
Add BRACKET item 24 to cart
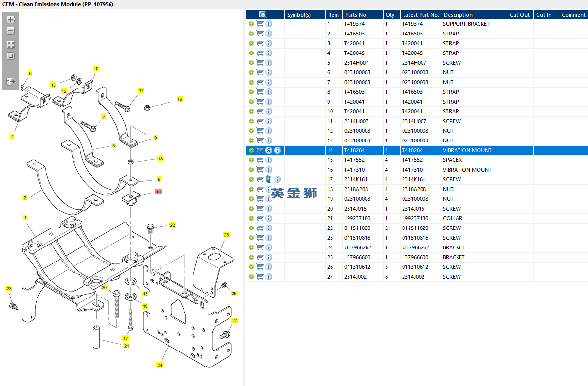pos(260,247)
